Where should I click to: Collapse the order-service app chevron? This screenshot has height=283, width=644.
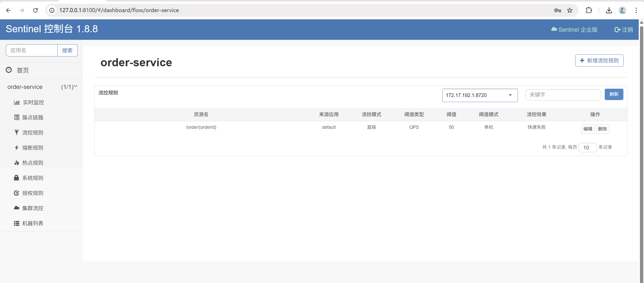pyautogui.click(x=75, y=86)
